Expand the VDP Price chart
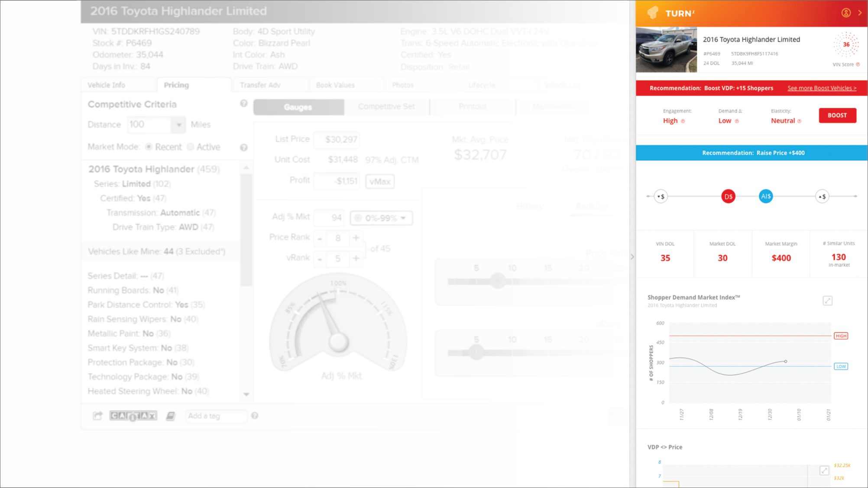The height and width of the screenshot is (488, 868). pos(824,470)
